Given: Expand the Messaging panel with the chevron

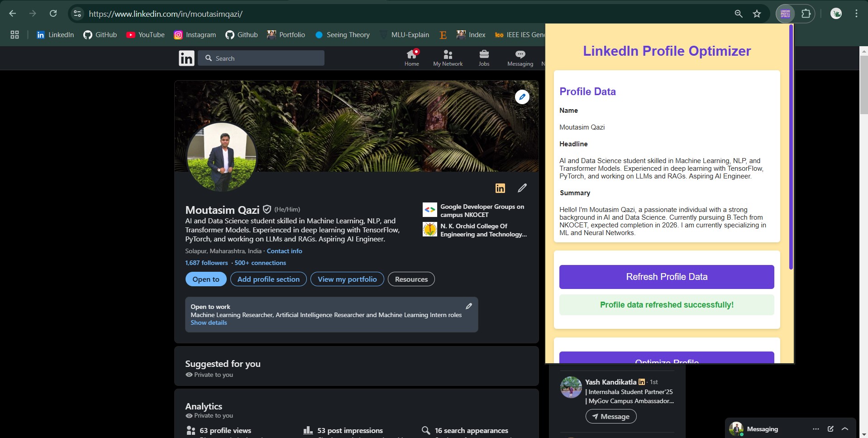Looking at the screenshot, I should 845,428.
